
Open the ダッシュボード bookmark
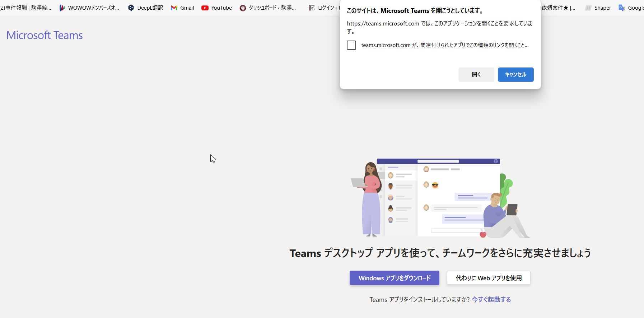point(268,8)
